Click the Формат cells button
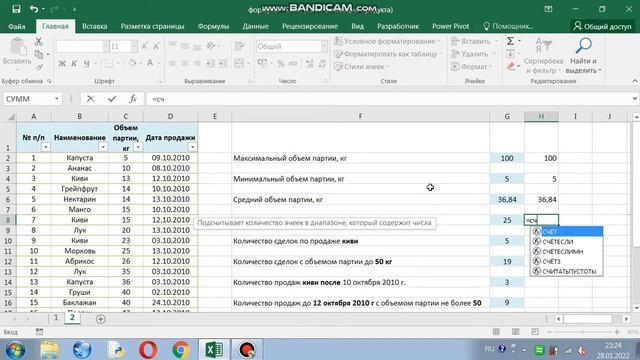 pyautogui.click(x=472, y=67)
